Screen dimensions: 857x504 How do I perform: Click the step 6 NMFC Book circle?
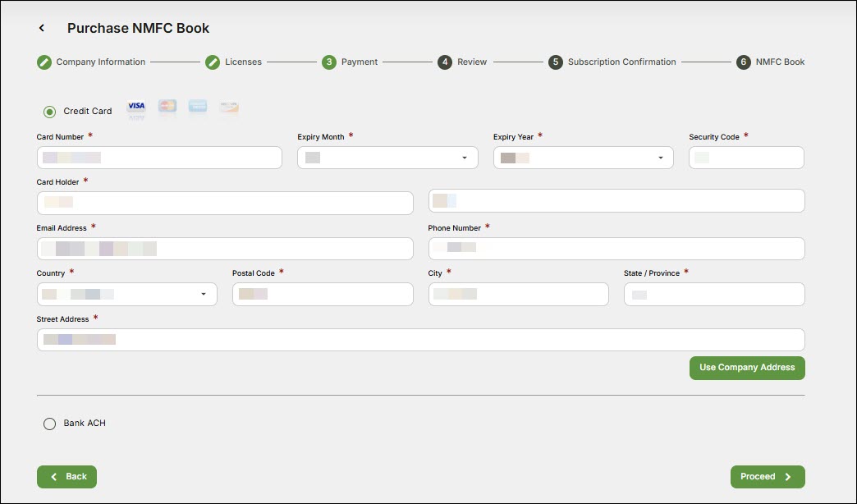pos(744,62)
